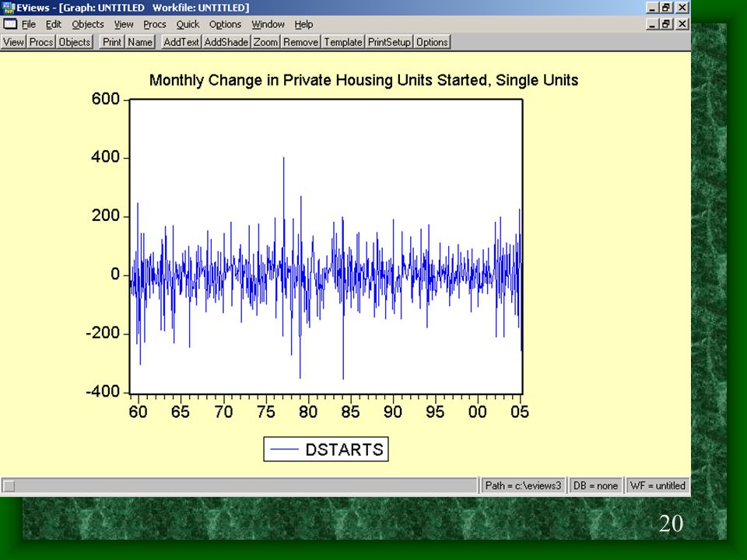The image size is (747, 560).
Task: Close the EViews application window
Action: 682,8
